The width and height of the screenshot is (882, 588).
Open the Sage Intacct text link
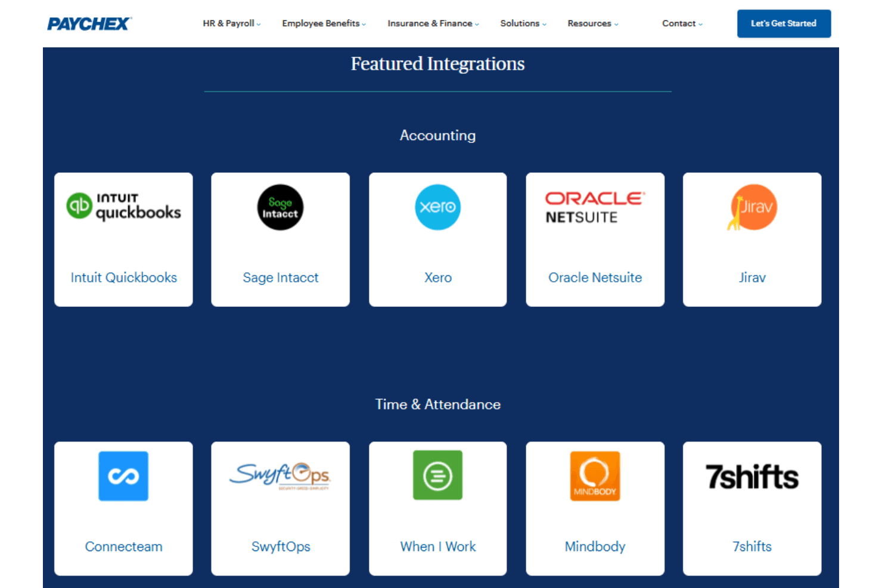(281, 278)
